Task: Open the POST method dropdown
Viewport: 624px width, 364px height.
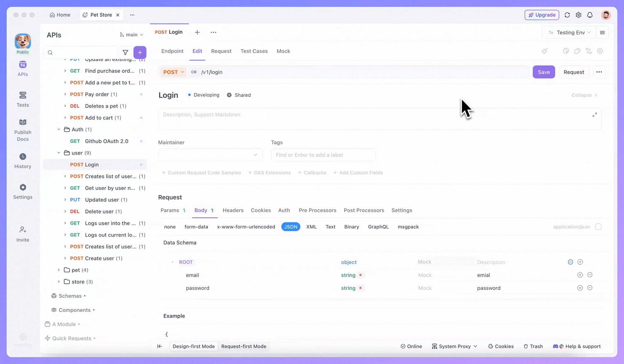Action: point(173,72)
